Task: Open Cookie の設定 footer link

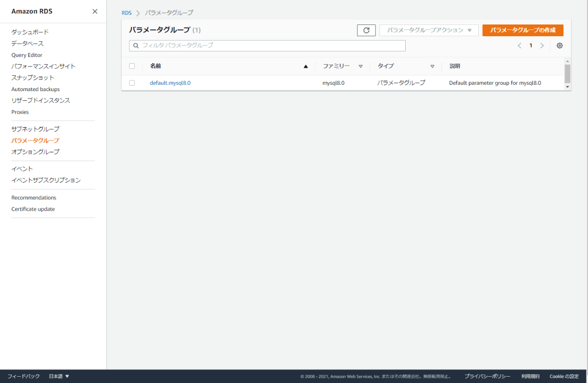Action: point(564,376)
